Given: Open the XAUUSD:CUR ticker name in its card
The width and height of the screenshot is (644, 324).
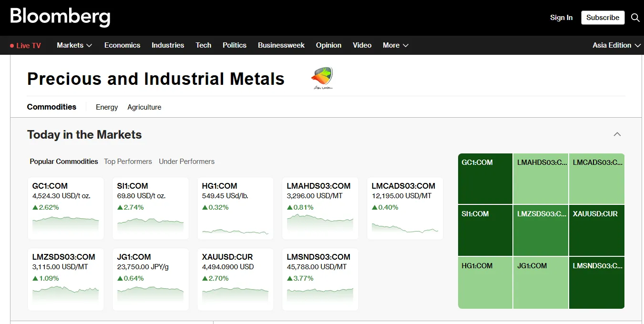Looking at the screenshot, I should click(x=227, y=257).
